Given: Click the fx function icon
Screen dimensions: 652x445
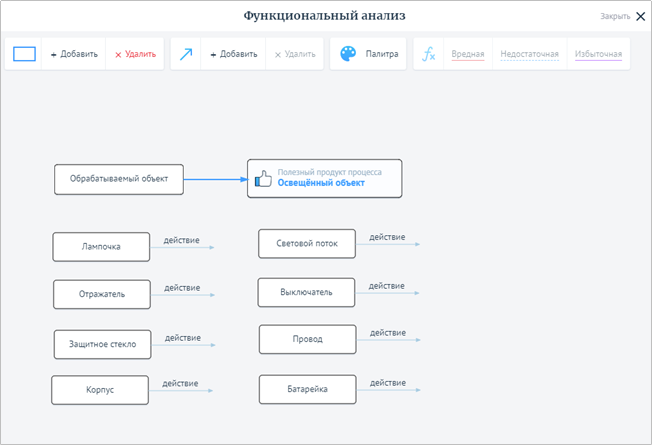Looking at the screenshot, I should click(x=429, y=54).
